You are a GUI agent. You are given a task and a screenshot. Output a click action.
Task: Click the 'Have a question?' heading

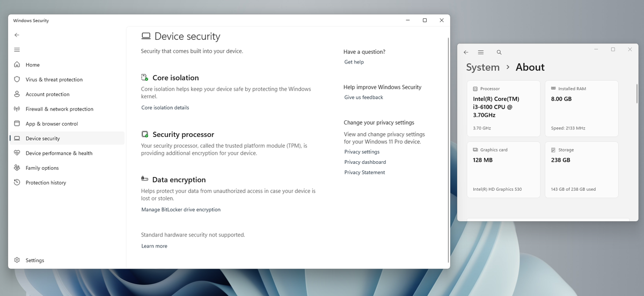tap(364, 52)
